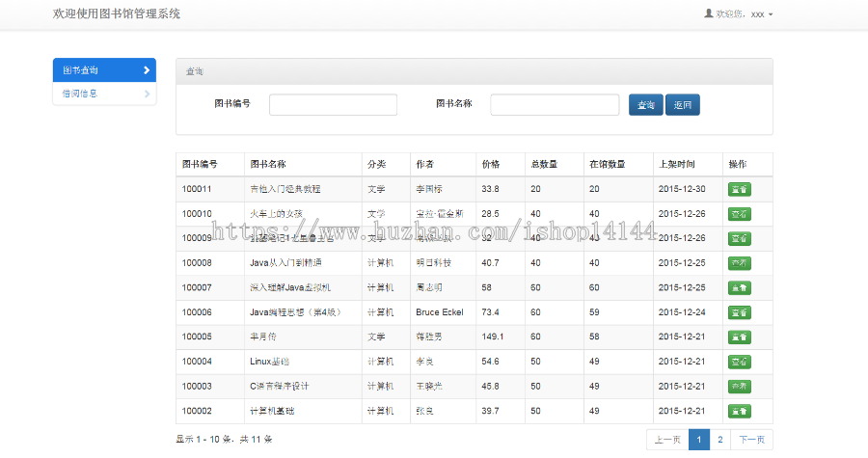
Task: View details for book 100009
Action: [x=740, y=238]
